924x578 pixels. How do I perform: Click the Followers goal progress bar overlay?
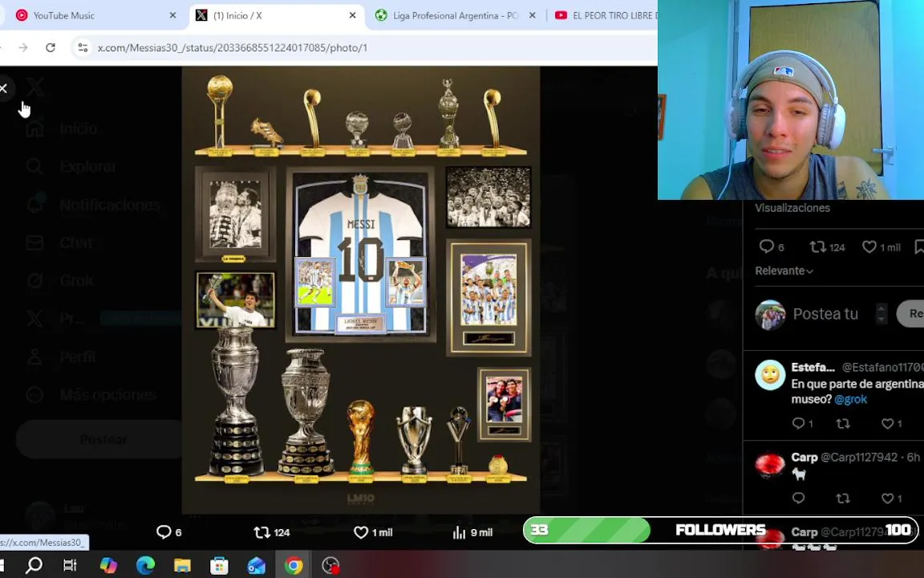click(721, 530)
